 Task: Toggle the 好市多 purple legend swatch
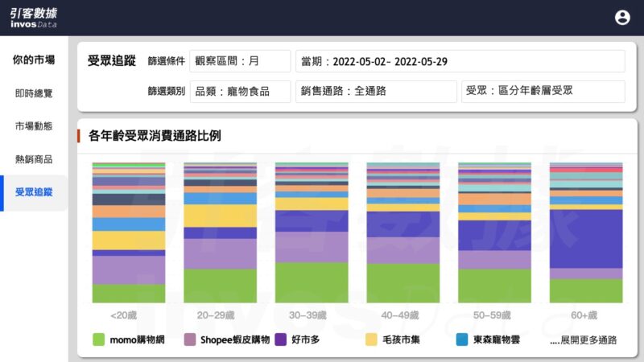click(281, 339)
